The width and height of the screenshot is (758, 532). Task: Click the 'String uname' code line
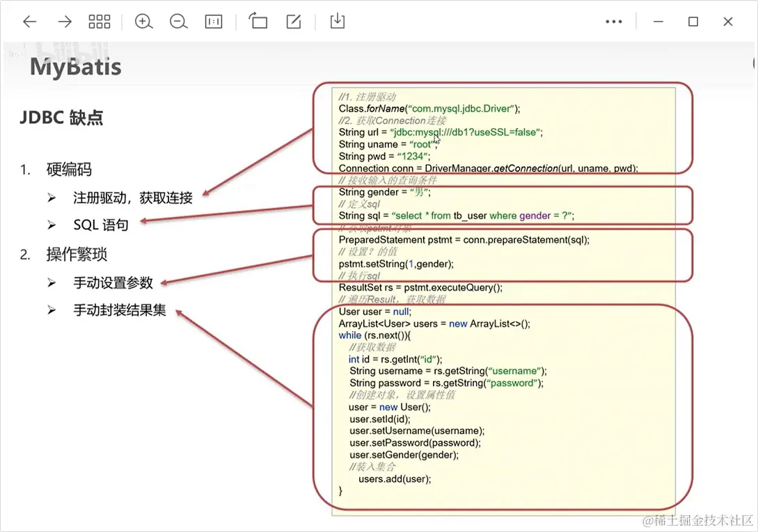click(x=388, y=145)
